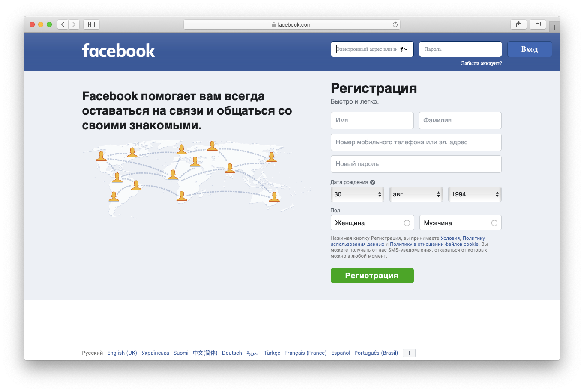The width and height of the screenshot is (584, 392).
Task: Open the birth year dropdown showing 1994
Action: point(474,194)
